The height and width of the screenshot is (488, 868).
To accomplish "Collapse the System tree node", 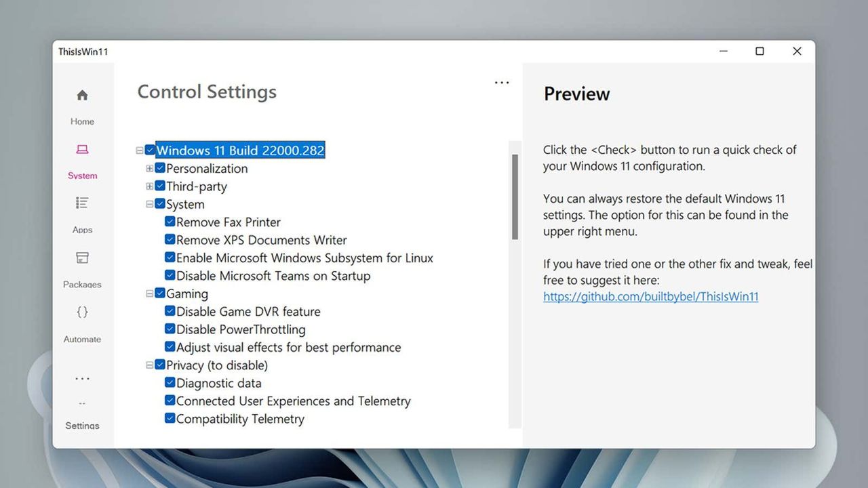I will pos(150,204).
